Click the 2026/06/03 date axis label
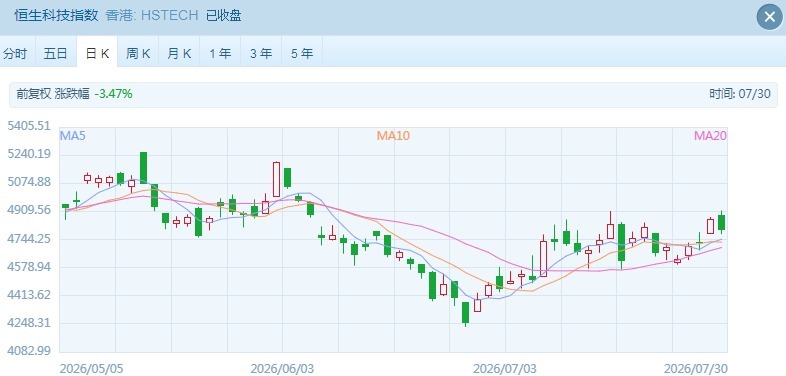 (x=282, y=369)
